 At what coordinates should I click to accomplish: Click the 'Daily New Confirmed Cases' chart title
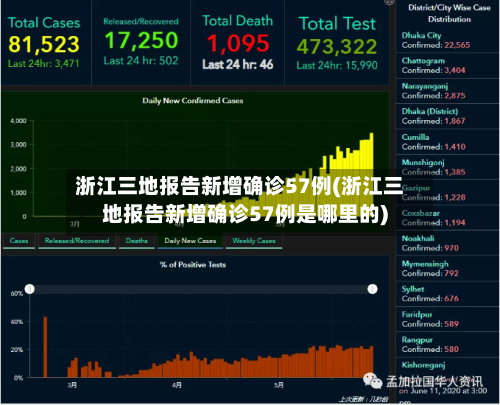point(193,101)
